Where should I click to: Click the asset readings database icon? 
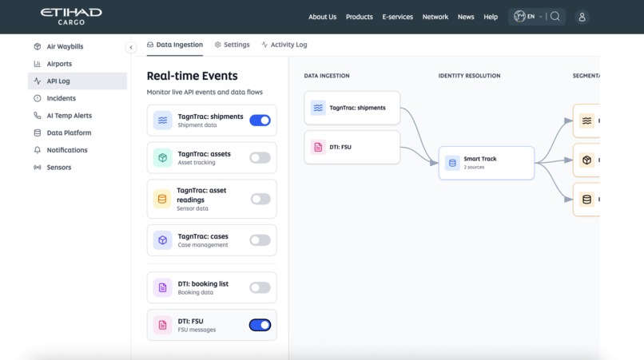tap(162, 199)
